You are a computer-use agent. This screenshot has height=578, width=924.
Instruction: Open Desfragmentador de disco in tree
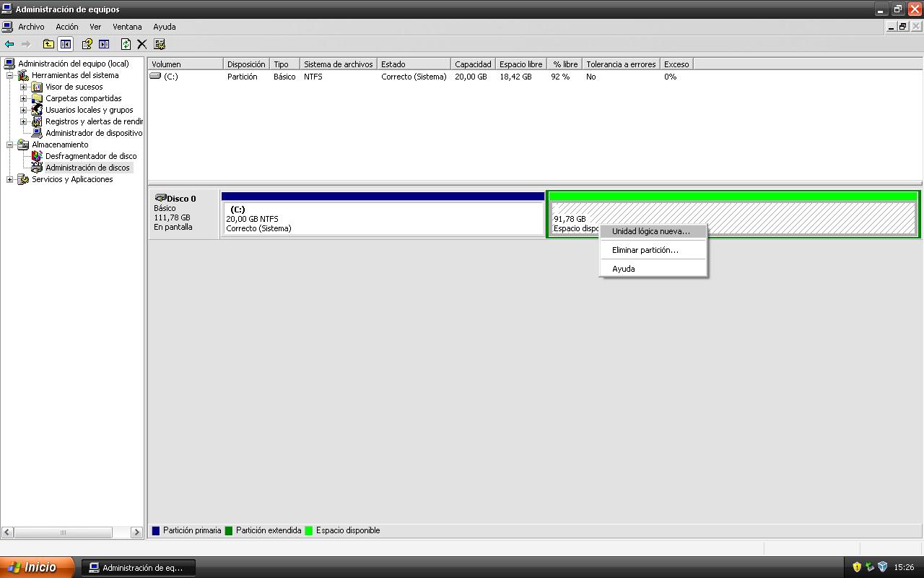90,156
